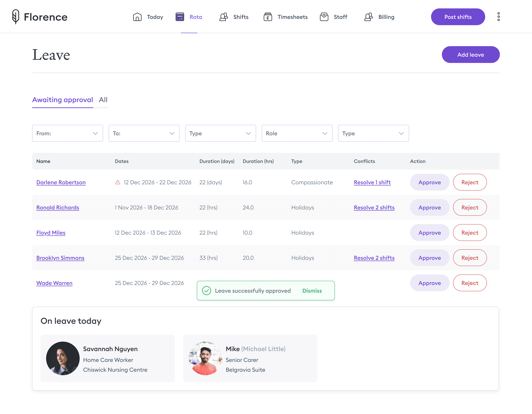Click the warning triangle beside Darlene's dates
The image size is (532, 414).
(x=118, y=182)
